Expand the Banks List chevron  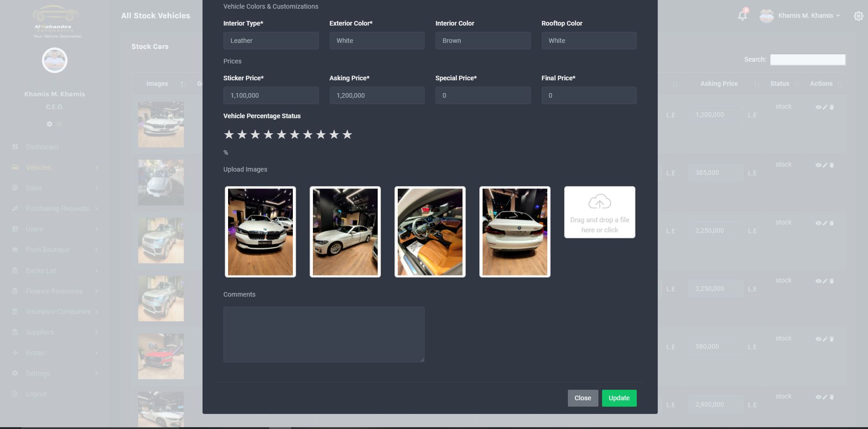point(96,271)
